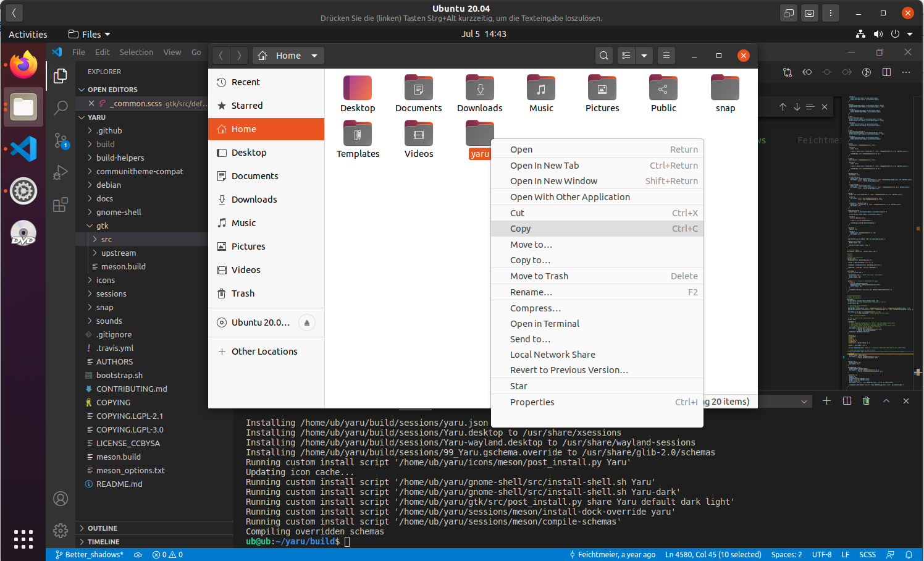Screen dimensions: 924x561
Task: Maximize terminal panel with chevron up
Action: click(x=886, y=401)
